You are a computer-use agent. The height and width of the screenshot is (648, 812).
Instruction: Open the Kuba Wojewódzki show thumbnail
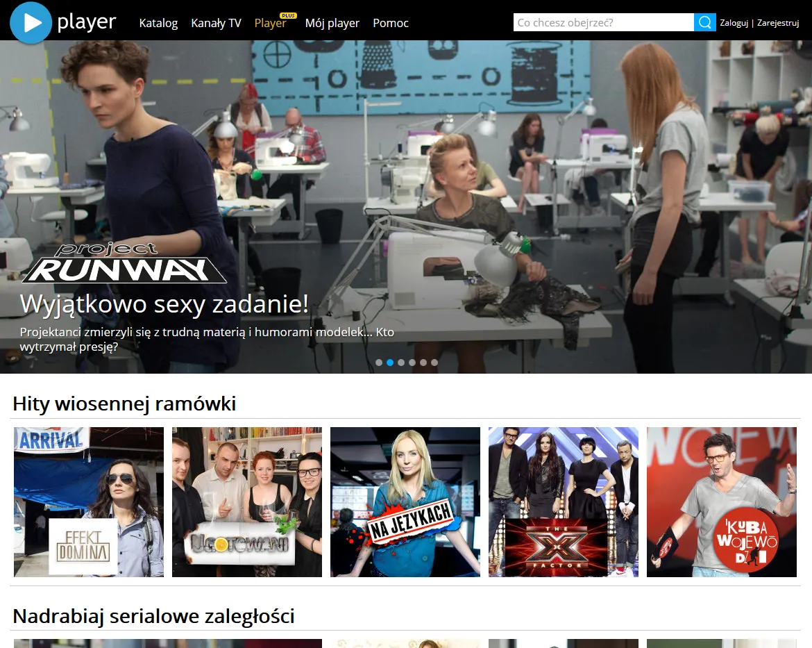721,502
